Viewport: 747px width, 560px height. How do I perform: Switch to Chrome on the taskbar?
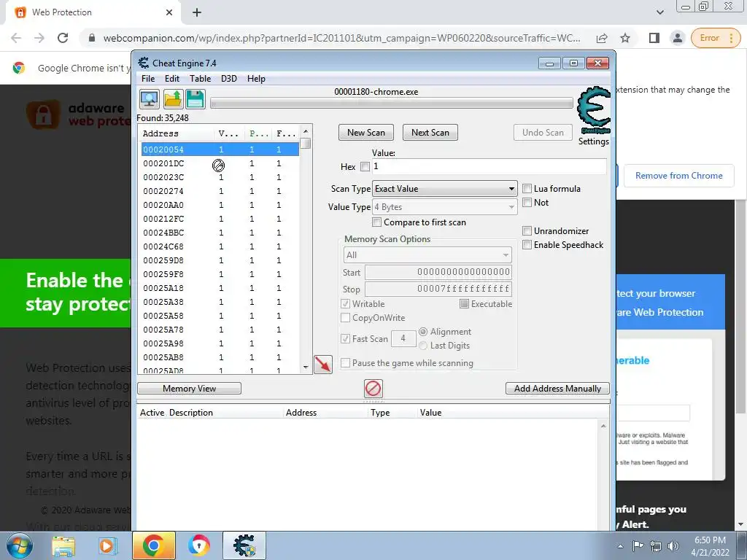[153, 545]
